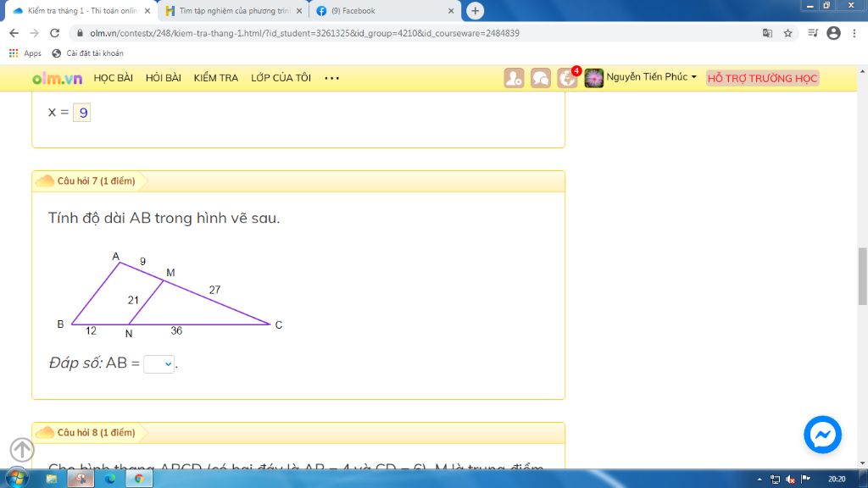Viewport: 868px width, 488px height.
Task: Open the media control icon in toolbar
Action: click(813, 33)
